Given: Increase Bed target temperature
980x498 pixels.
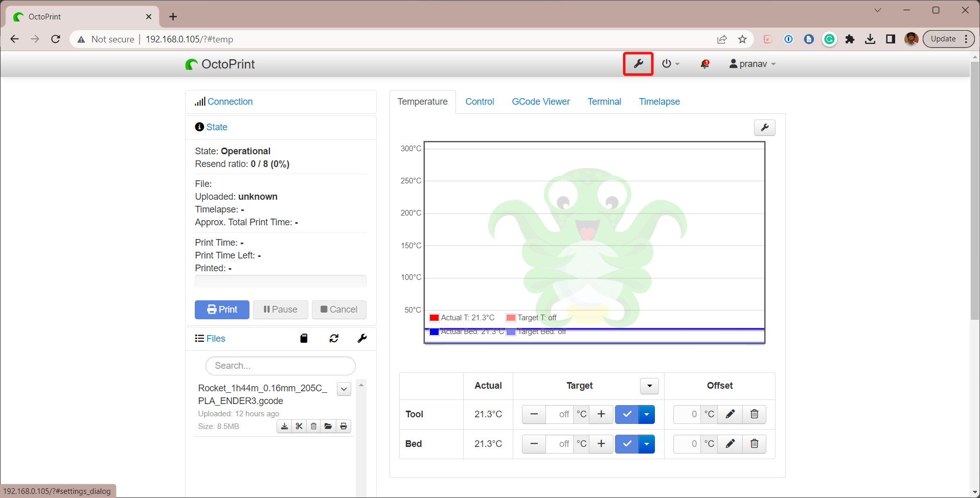Looking at the screenshot, I should coord(601,444).
